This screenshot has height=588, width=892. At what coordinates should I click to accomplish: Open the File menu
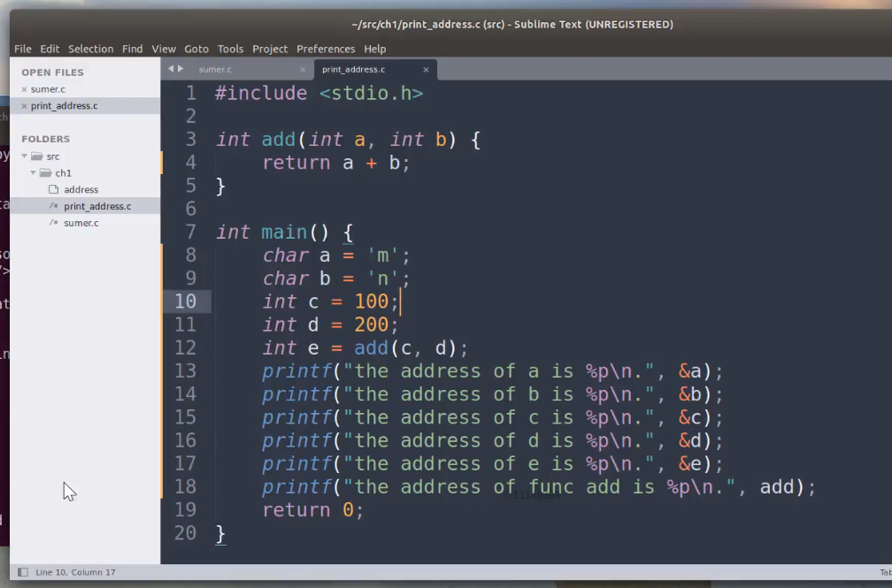click(x=23, y=49)
